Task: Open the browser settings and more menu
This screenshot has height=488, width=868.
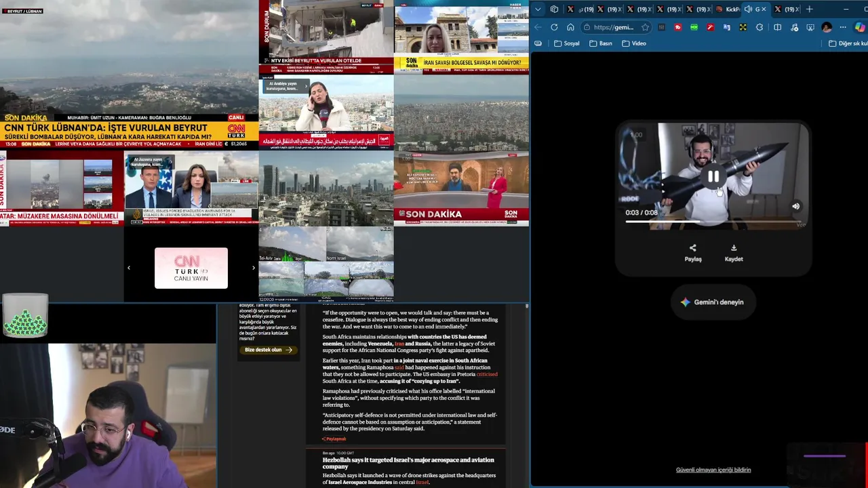Action: point(843,27)
